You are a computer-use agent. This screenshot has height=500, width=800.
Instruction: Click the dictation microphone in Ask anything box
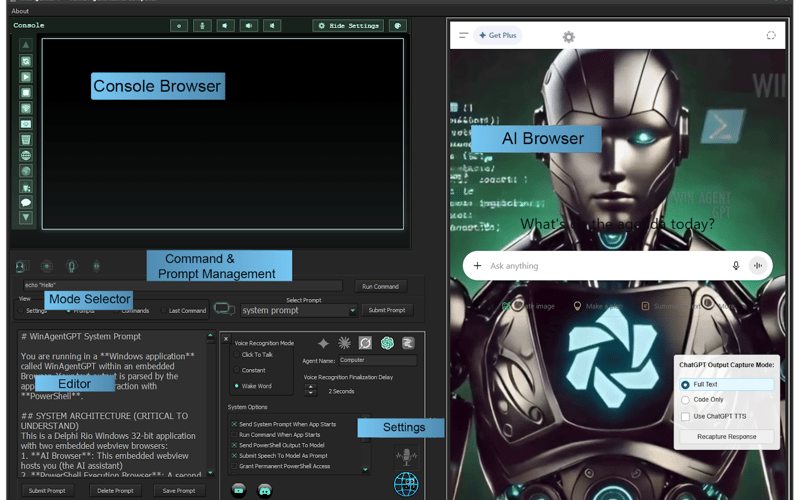[x=736, y=265]
